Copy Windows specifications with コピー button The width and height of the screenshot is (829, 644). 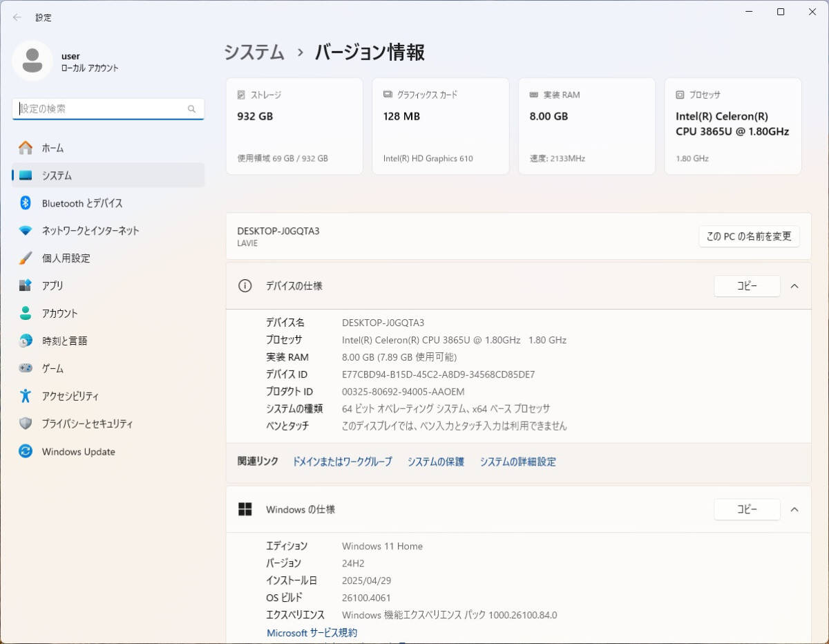pos(747,509)
